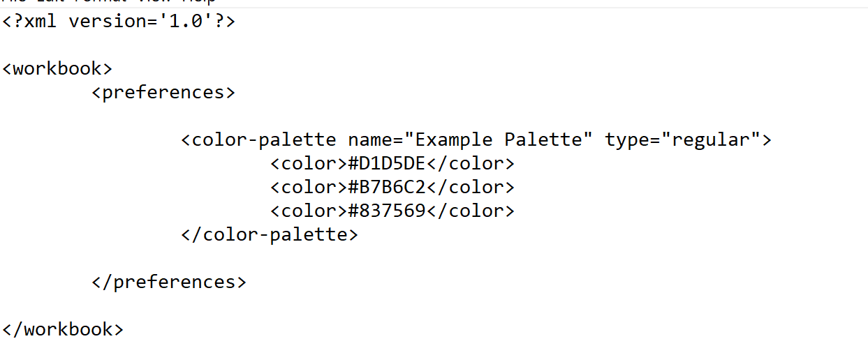Viewport: 868px width, 355px height.
Task: Click closing color tag after #D1D5DE
Action: pos(471,163)
